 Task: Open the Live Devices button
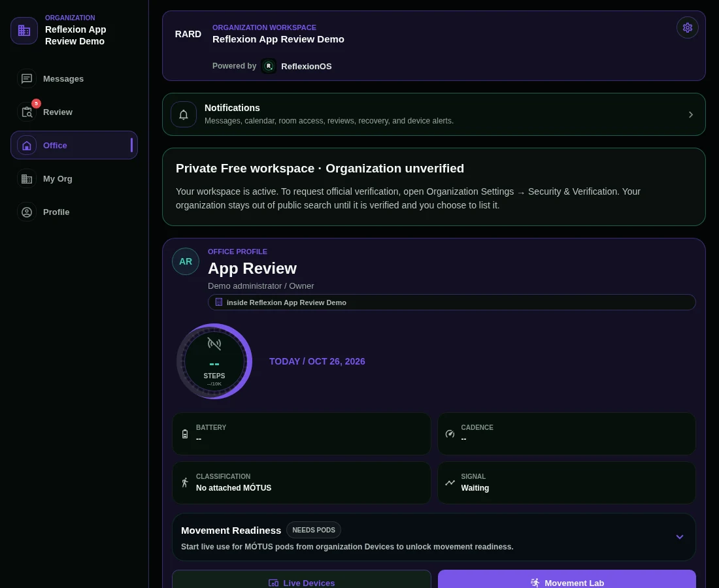pos(301,580)
